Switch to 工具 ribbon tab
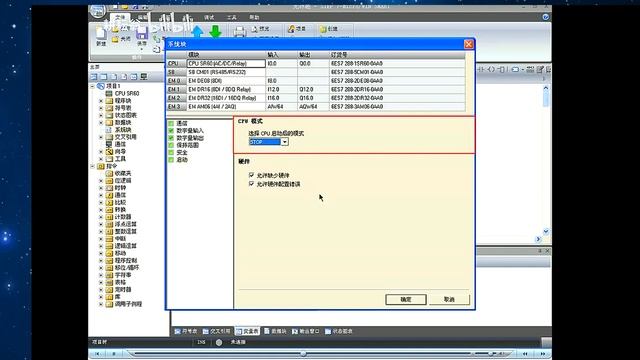The height and width of the screenshot is (360, 640). [231, 18]
